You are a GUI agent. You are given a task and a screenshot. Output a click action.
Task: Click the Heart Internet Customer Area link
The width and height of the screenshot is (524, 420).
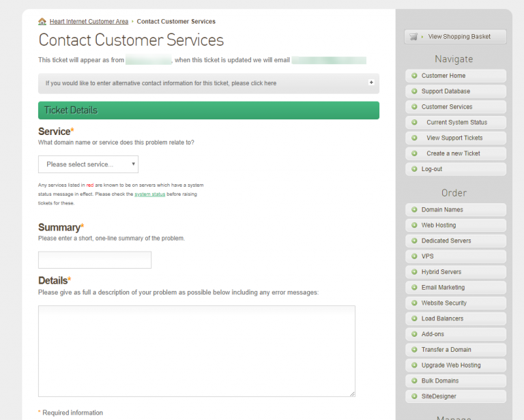[89, 22]
